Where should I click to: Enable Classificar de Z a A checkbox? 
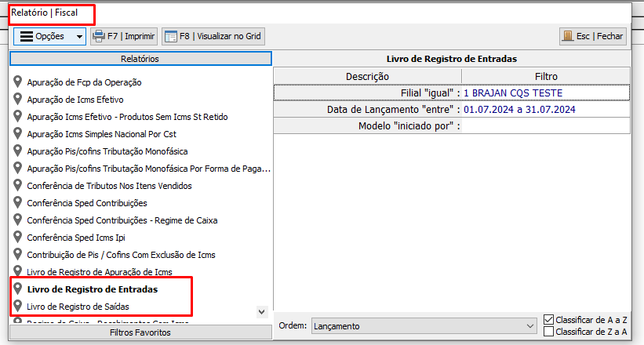point(549,332)
